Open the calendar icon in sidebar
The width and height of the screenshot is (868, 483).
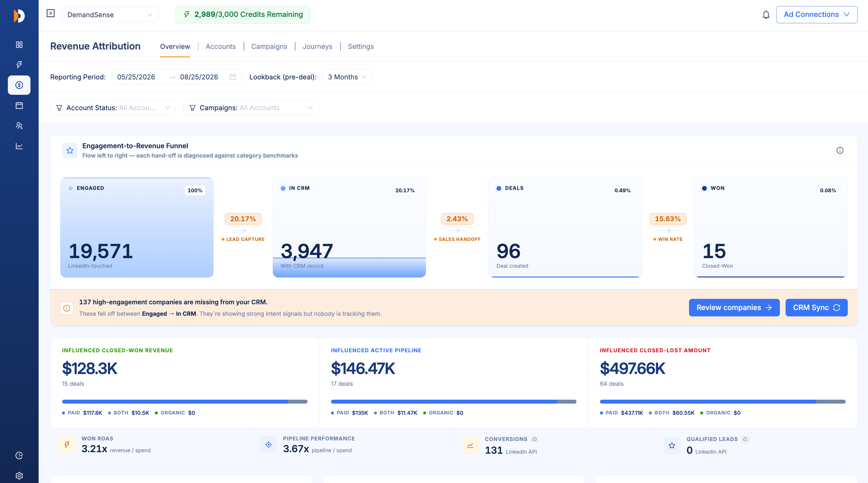(x=19, y=105)
